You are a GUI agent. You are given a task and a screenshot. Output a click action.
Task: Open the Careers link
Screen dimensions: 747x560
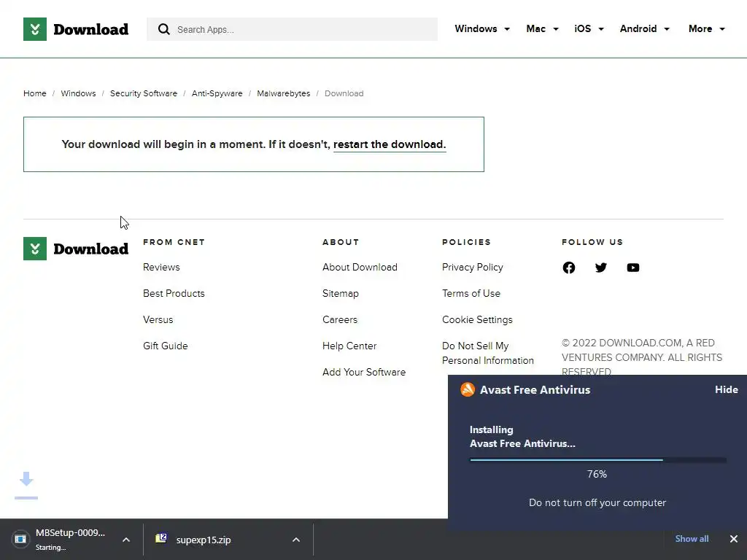click(x=340, y=319)
